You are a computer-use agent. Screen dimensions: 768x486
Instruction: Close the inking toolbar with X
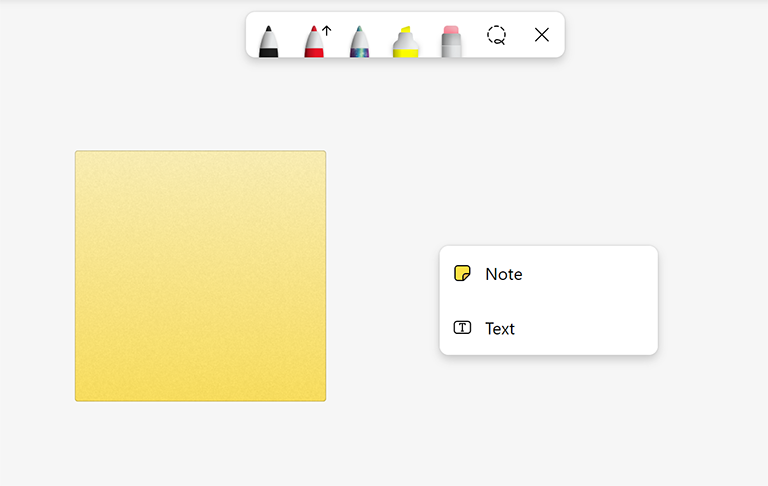coord(542,35)
